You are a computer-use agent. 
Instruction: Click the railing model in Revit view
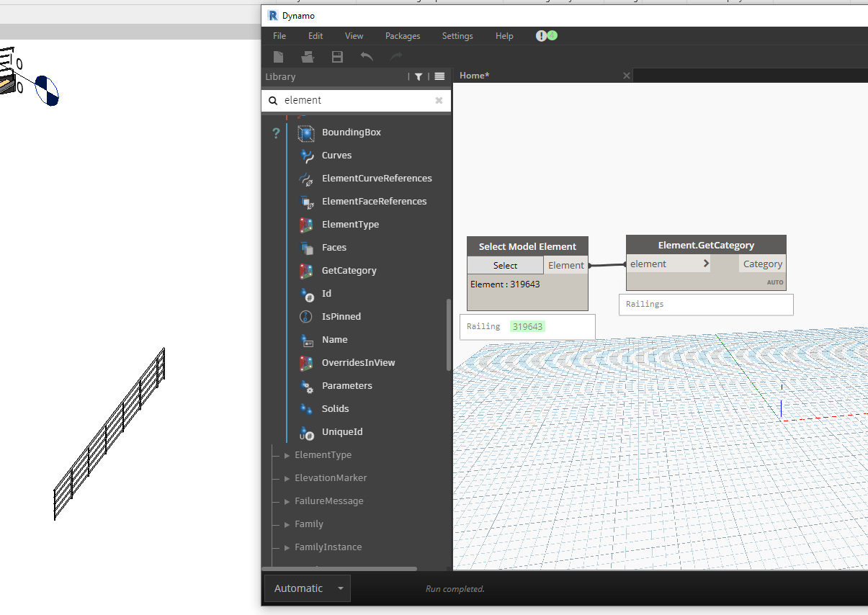click(109, 433)
